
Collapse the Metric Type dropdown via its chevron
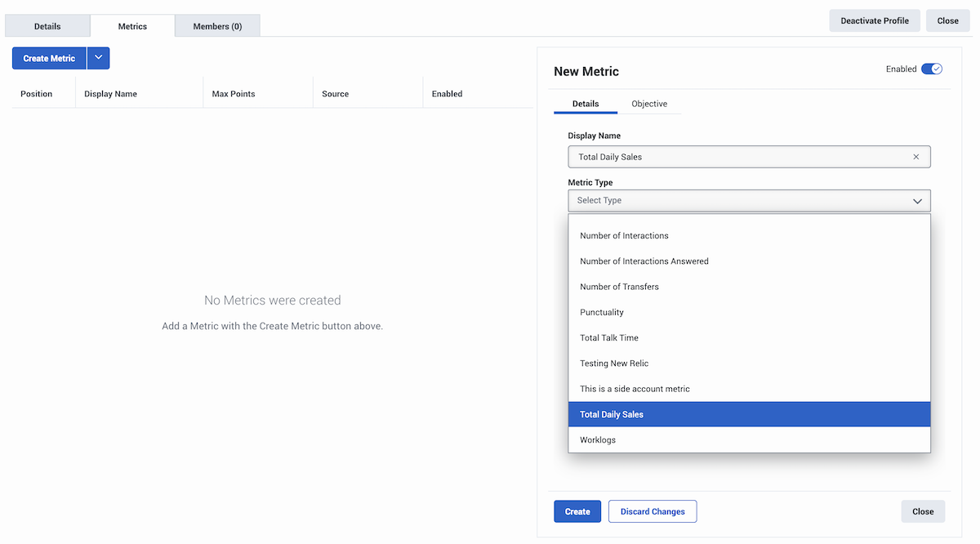pos(917,200)
